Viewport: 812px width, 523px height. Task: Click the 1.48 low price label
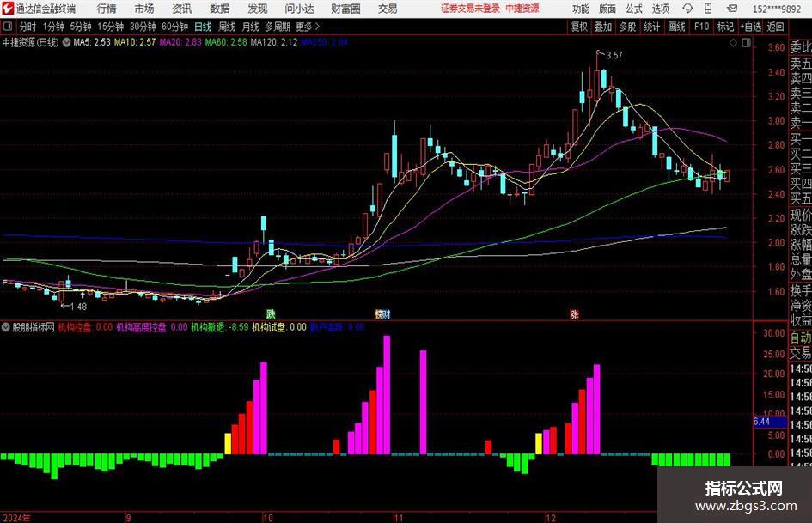78,307
